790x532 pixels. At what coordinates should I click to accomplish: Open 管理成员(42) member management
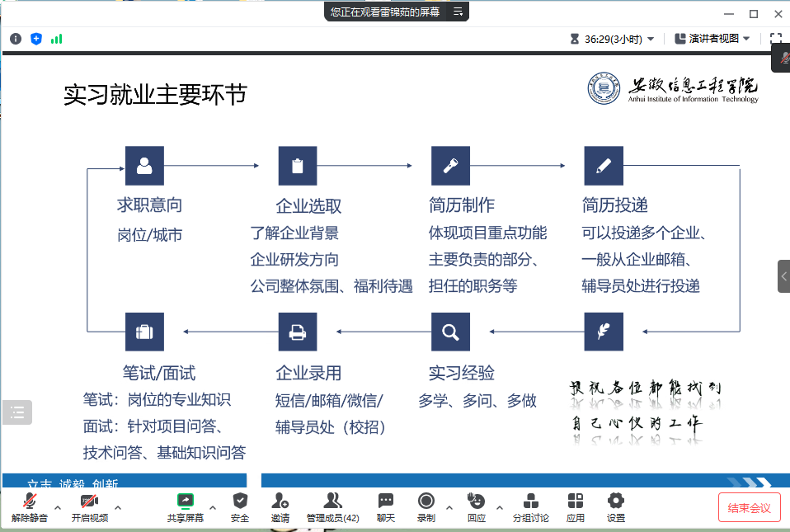pos(333,505)
